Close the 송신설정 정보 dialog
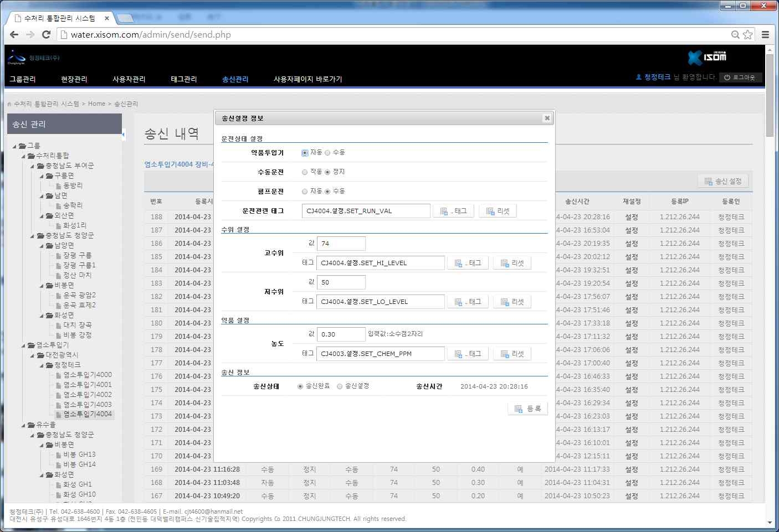This screenshot has height=532, width=779. click(547, 118)
